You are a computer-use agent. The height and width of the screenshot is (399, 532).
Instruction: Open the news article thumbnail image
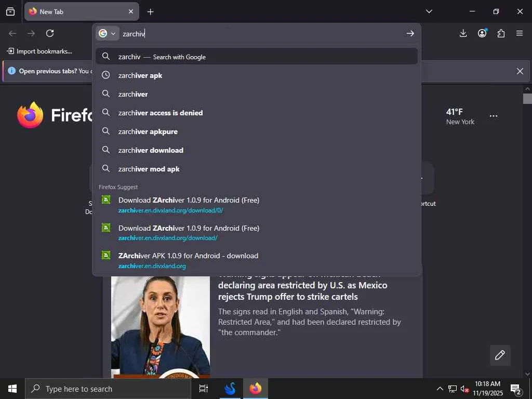point(161,327)
